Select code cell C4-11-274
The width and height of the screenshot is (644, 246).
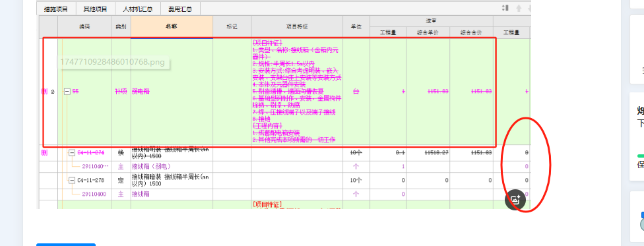click(x=91, y=152)
